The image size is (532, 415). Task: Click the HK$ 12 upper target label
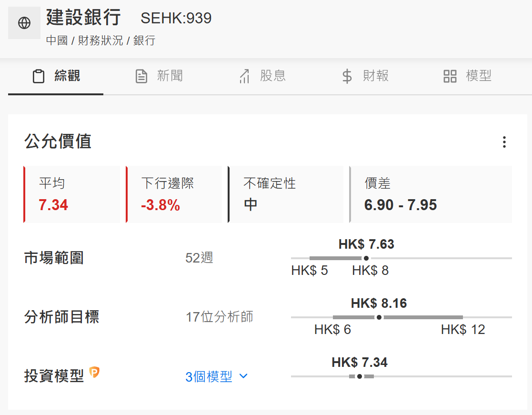pos(463,330)
